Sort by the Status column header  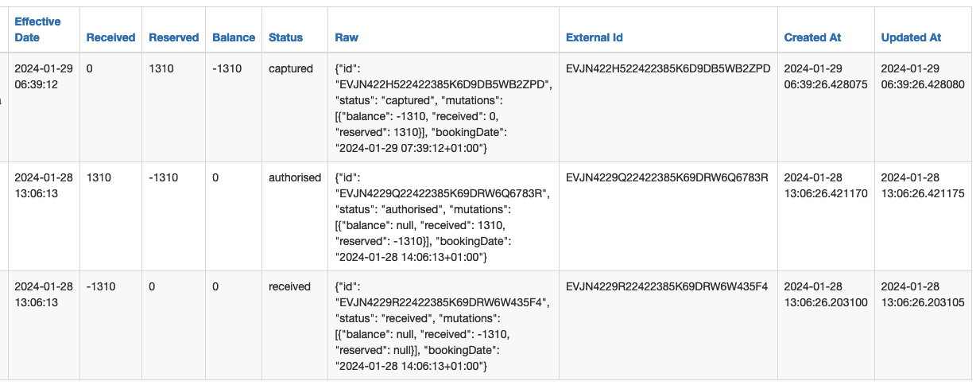(x=285, y=37)
